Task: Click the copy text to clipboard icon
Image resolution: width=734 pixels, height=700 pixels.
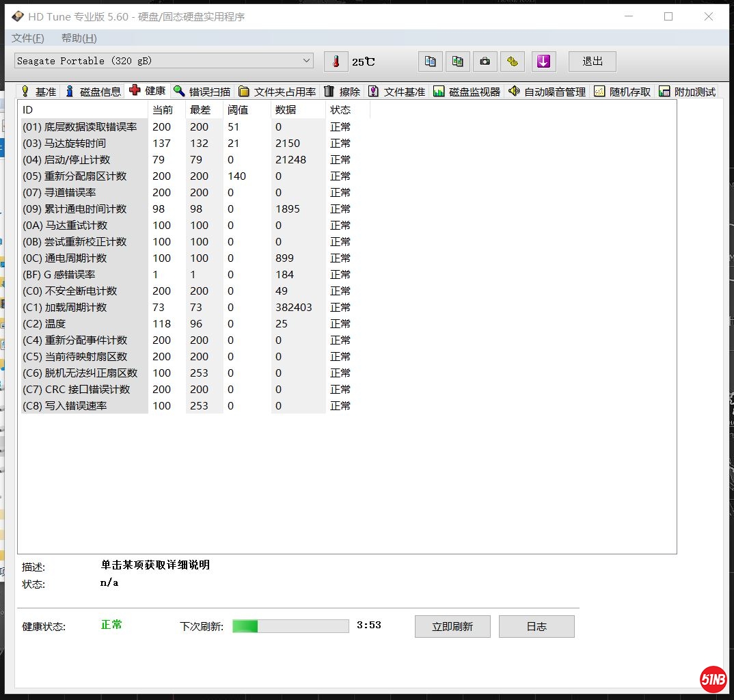Action: [430, 61]
